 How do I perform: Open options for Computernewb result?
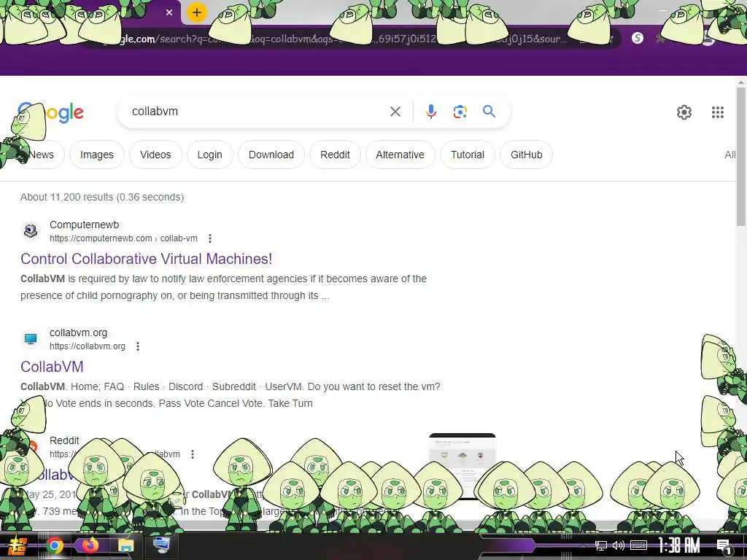click(209, 238)
